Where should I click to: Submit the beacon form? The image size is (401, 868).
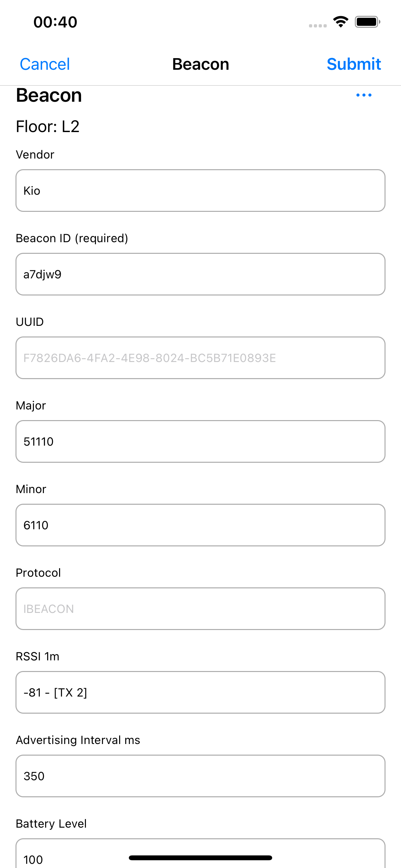pos(354,64)
